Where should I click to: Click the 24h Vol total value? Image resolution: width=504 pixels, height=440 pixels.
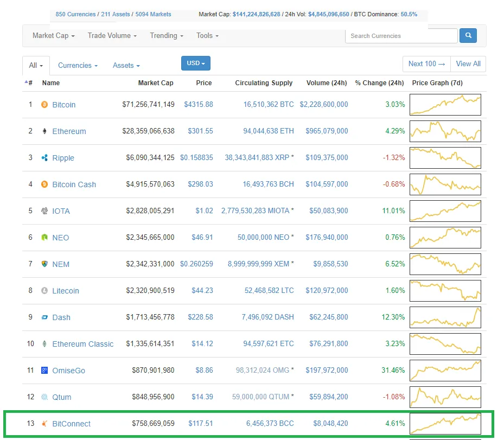point(328,14)
